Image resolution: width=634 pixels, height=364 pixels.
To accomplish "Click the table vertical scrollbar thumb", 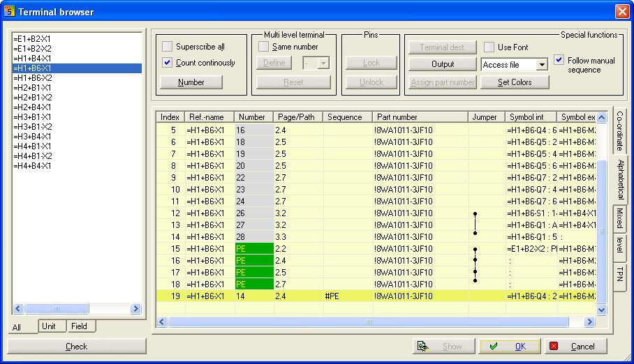I will (x=602, y=232).
